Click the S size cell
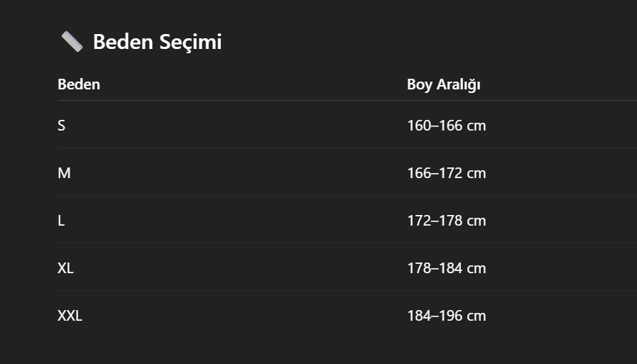 tap(61, 126)
